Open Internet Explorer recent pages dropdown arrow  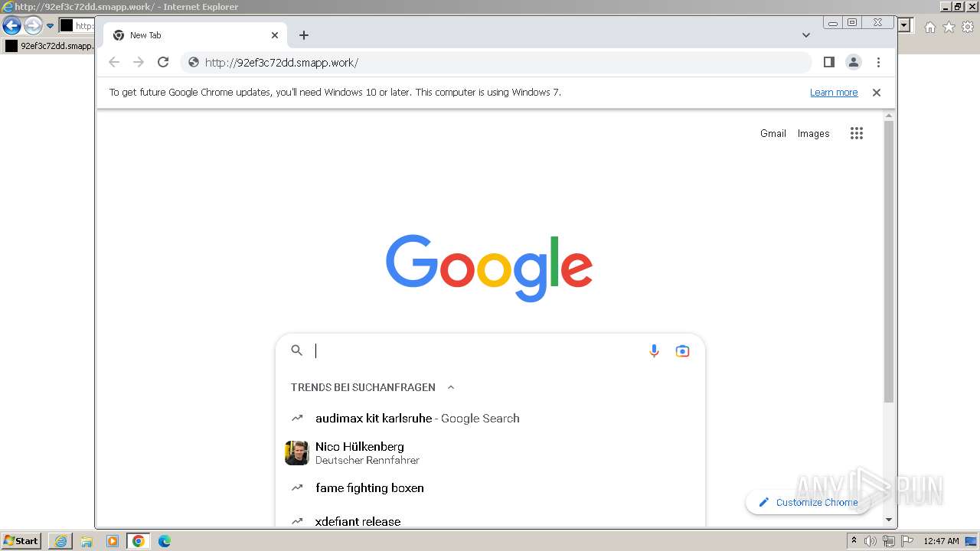tap(51, 26)
